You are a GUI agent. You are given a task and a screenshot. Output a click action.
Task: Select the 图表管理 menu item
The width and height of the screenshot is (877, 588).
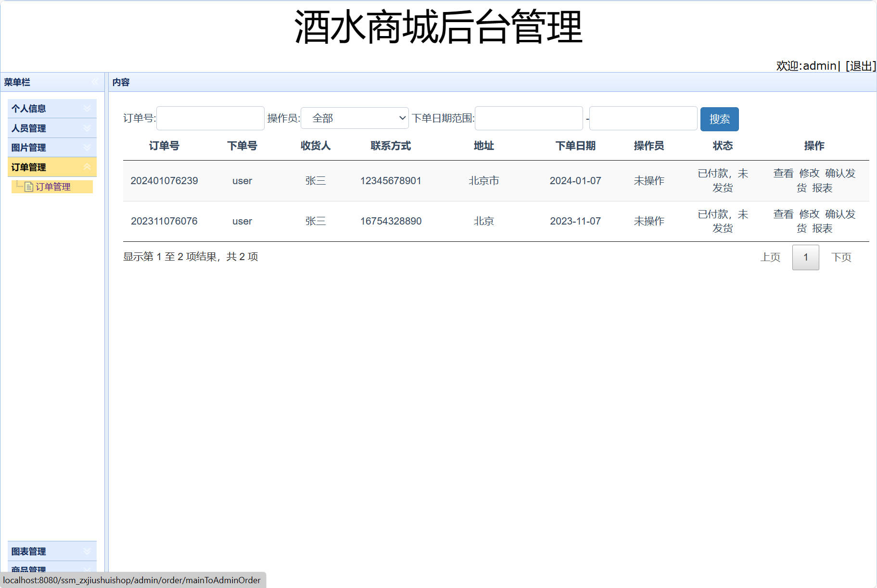click(x=29, y=551)
